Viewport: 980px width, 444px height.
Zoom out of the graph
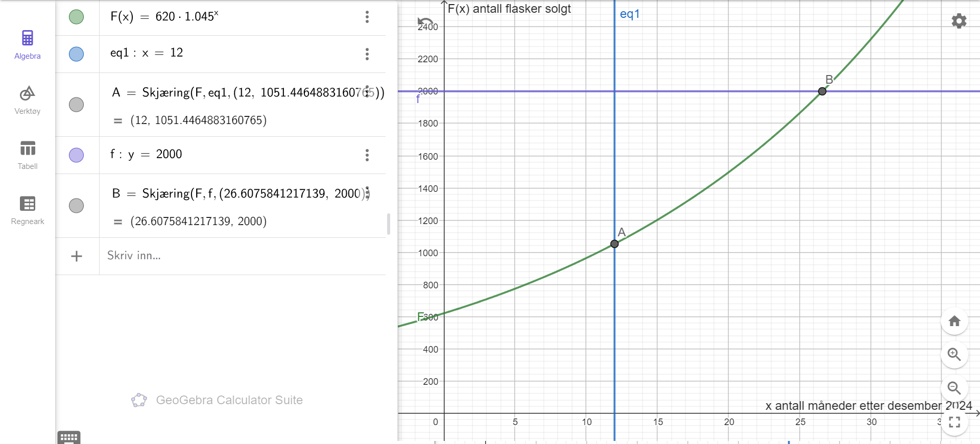pyautogui.click(x=954, y=388)
